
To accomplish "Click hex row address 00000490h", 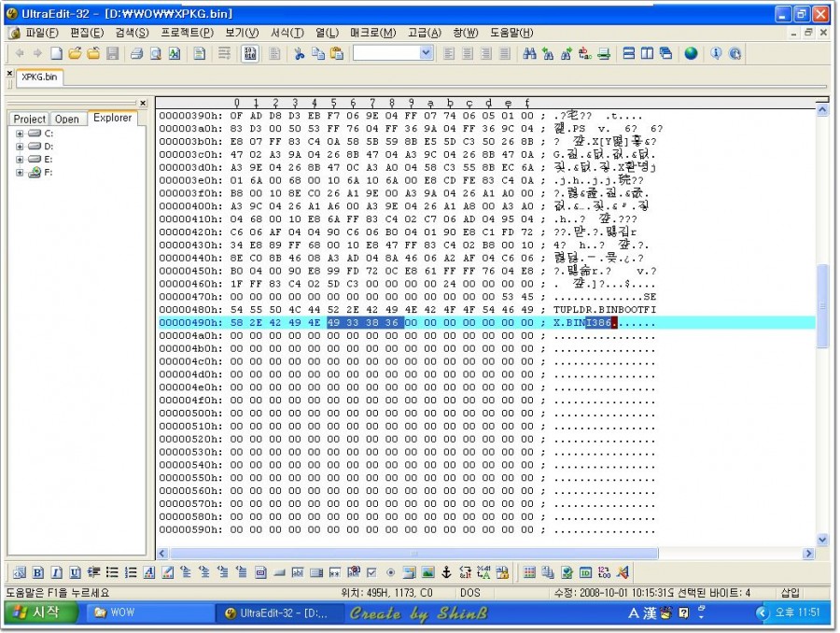I will click(190, 323).
